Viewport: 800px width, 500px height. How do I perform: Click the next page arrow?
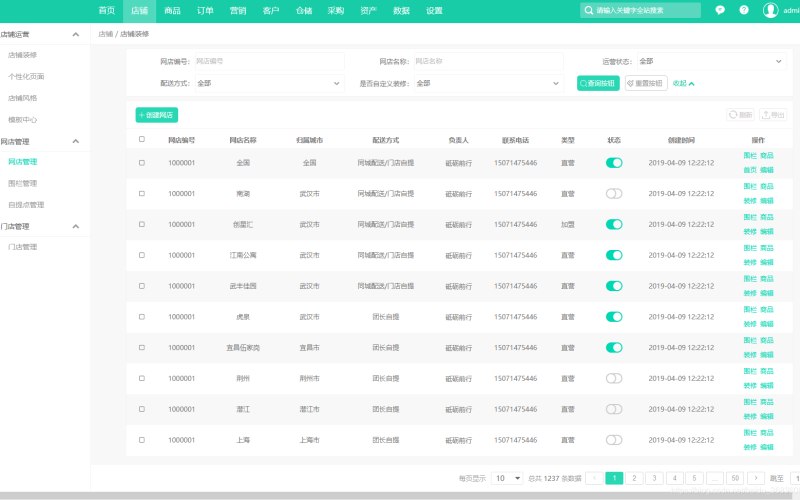(756, 478)
